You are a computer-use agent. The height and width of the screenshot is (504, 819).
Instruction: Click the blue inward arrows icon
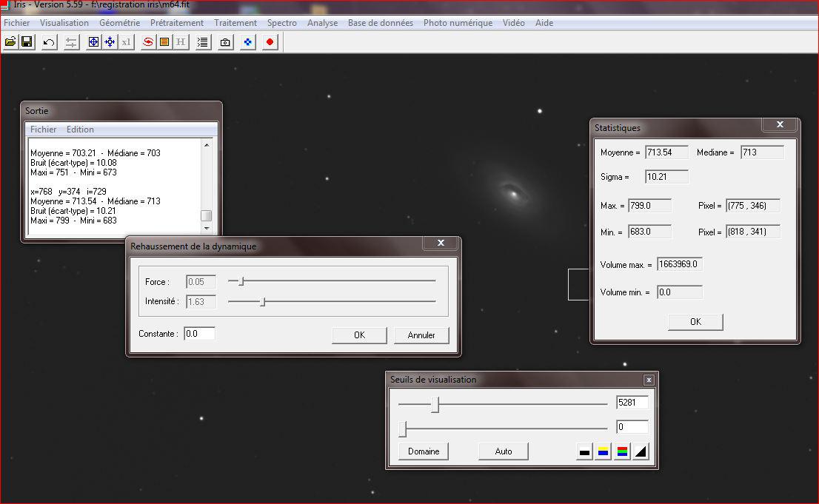pyautogui.click(x=110, y=42)
